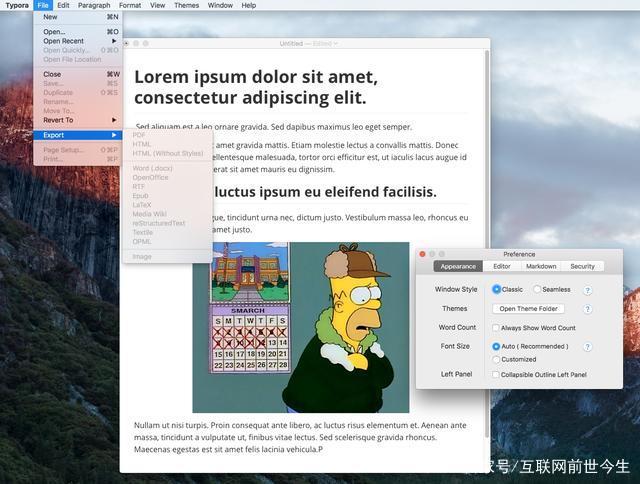Export as HTML (Without Styles)
Viewport: 640px width, 484px height.
(x=168, y=153)
